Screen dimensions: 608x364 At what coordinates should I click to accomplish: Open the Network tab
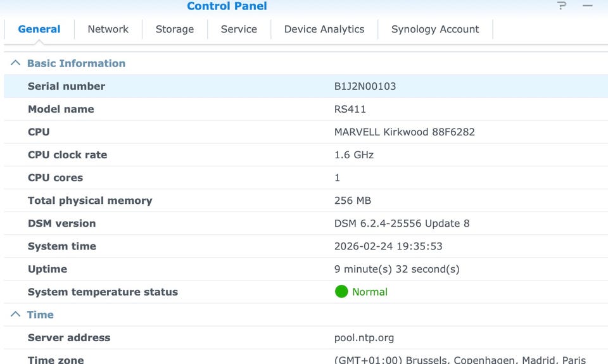(x=108, y=29)
